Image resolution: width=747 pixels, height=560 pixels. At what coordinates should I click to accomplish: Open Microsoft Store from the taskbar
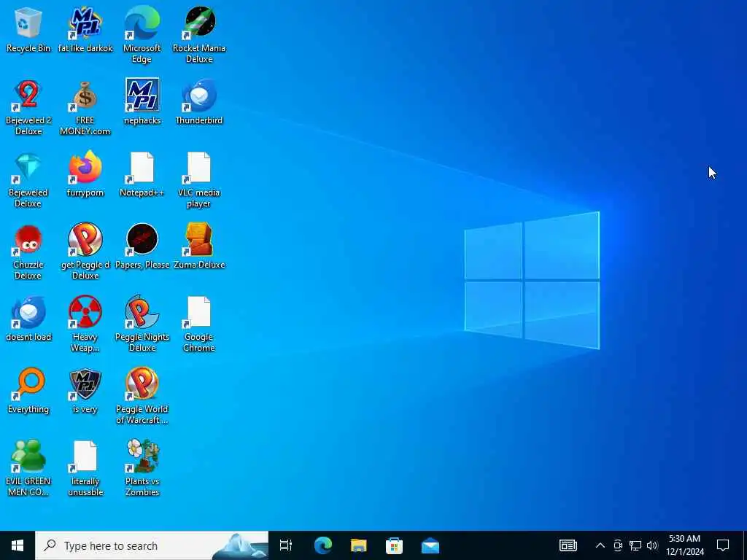(x=395, y=545)
